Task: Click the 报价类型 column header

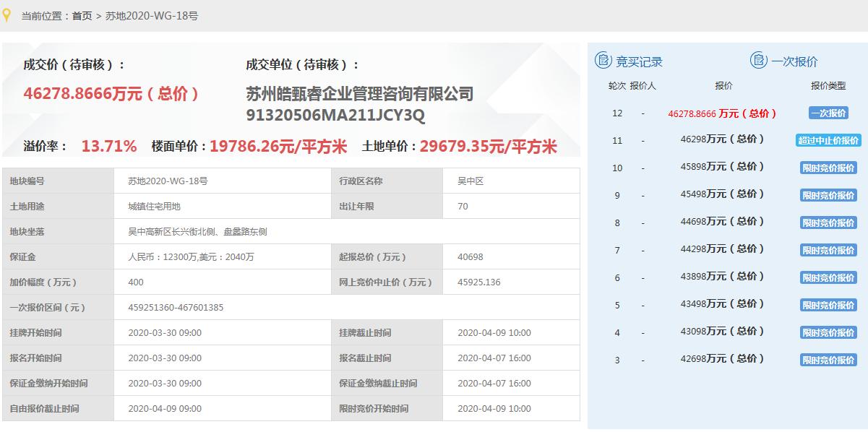Action: tap(828, 86)
